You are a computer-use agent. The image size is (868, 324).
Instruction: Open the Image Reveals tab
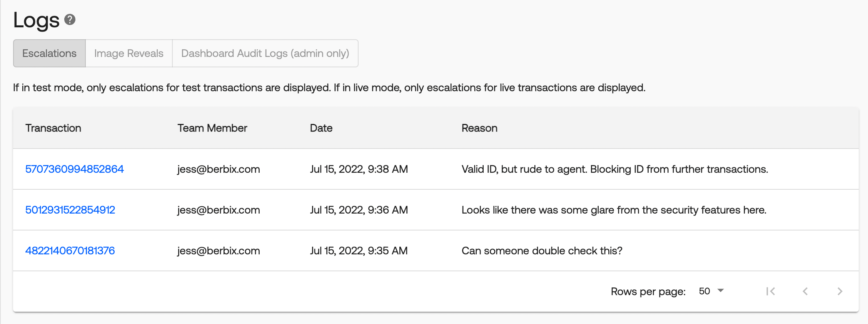tap(129, 53)
